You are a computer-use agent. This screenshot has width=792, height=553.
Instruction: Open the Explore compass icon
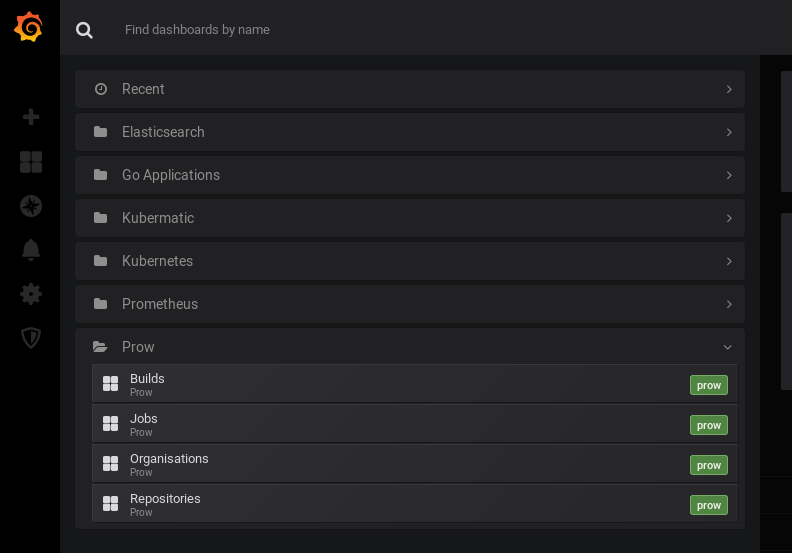(x=31, y=206)
